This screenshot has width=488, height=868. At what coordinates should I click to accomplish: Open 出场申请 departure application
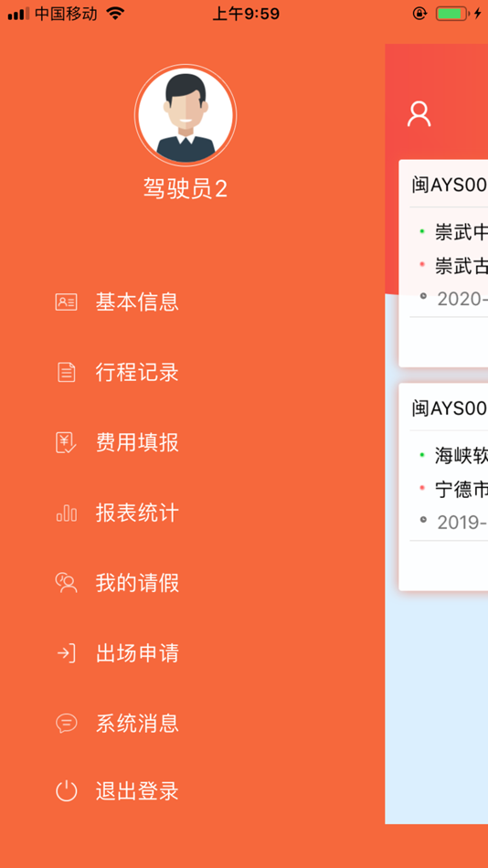137,654
